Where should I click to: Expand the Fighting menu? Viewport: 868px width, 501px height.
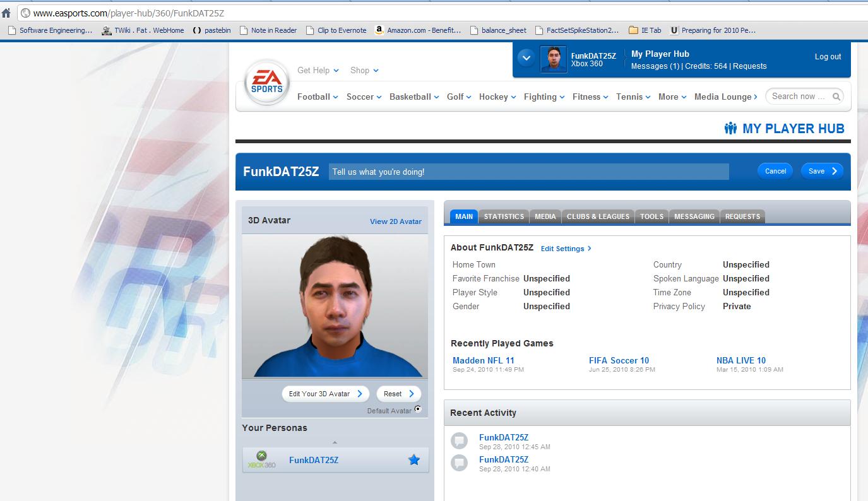(544, 97)
